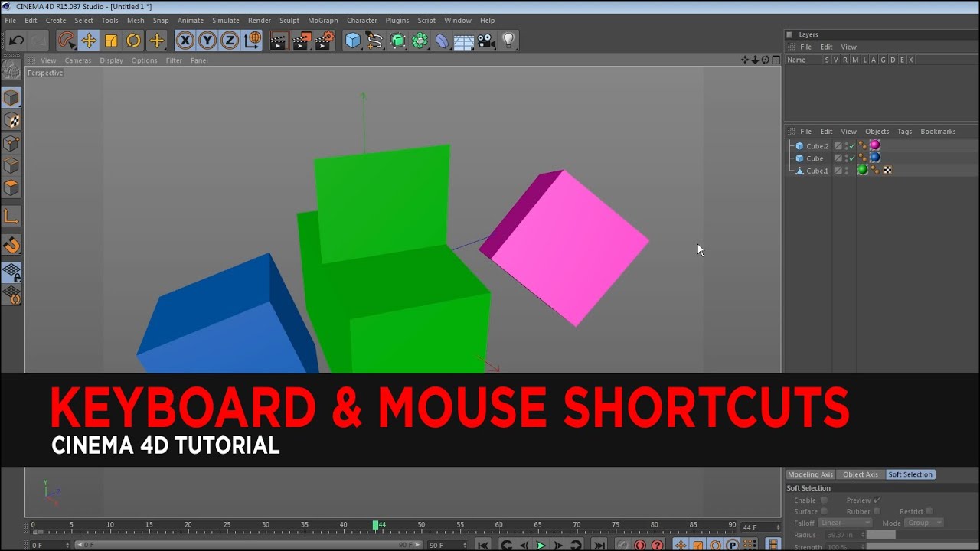The width and height of the screenshot is (980, 551).
Task: Click the green material tag on Cube.1
Action: click(863, 170)
